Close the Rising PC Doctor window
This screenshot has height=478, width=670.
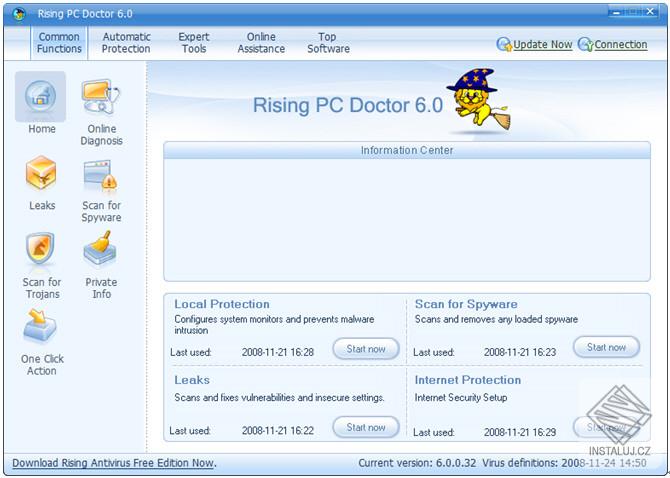pos(650,12)
